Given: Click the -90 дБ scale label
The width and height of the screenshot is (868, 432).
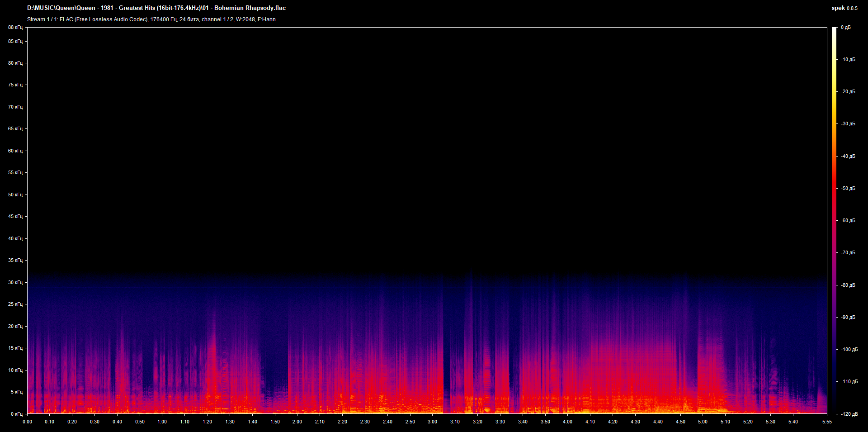Looking at the screenshot, I should pyautogui.click(x=848, y=318).
